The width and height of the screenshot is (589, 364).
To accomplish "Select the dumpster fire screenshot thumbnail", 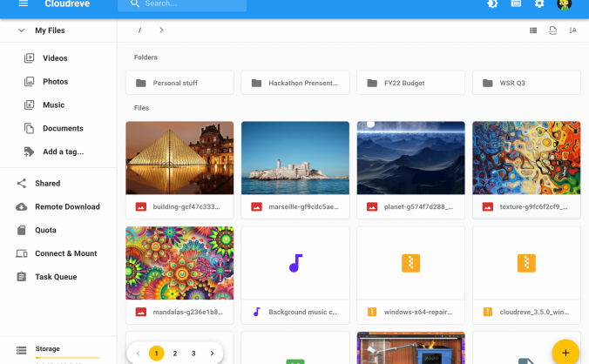I will (x=411, y=347).
